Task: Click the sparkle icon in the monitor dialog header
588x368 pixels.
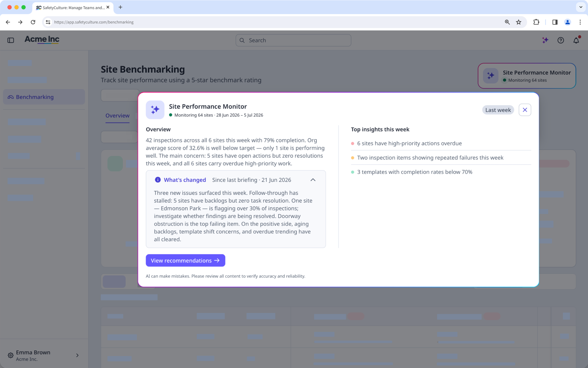Action: coord(155,110)
